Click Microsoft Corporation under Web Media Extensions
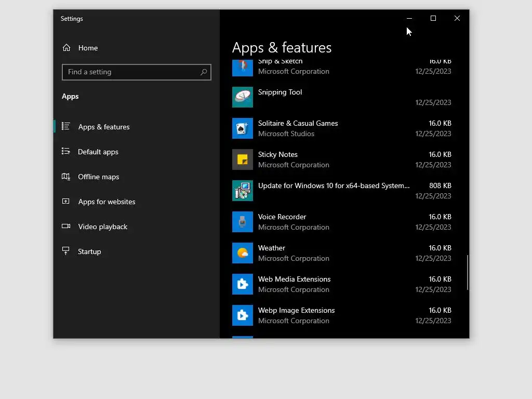This screenshot has height=399, width=532. point(294,290)
